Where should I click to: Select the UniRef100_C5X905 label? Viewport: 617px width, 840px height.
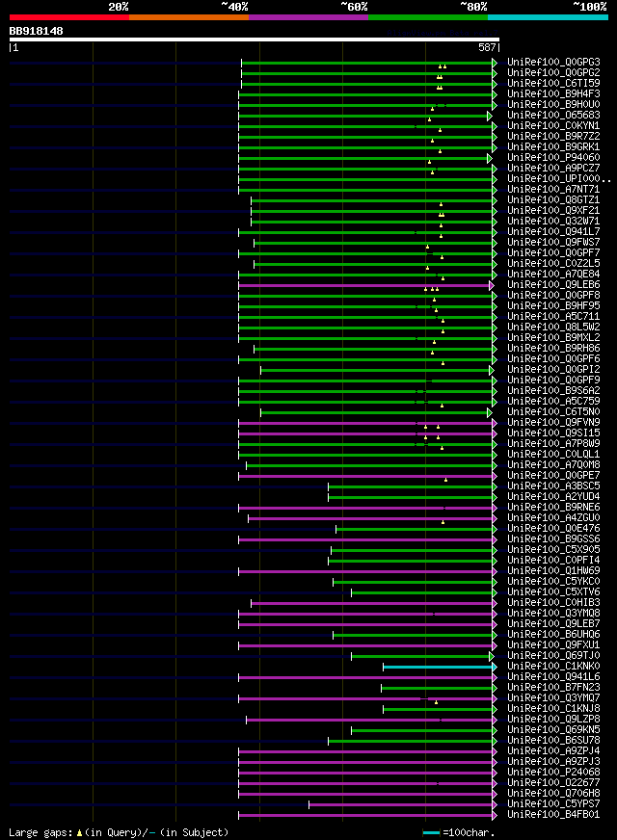pyautogui.click(x=553, y=550)
